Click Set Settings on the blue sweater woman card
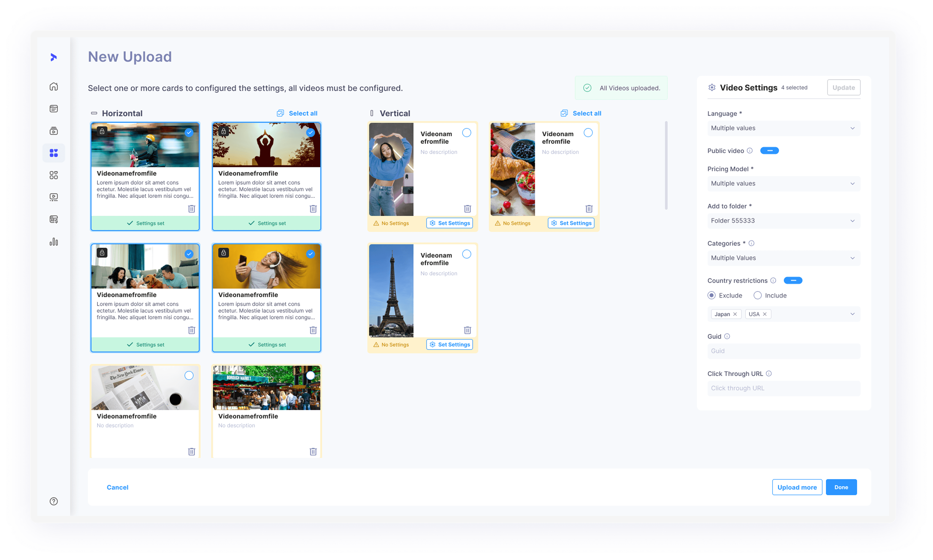Viewport: 933px width, 560px height. click(449, 223)
